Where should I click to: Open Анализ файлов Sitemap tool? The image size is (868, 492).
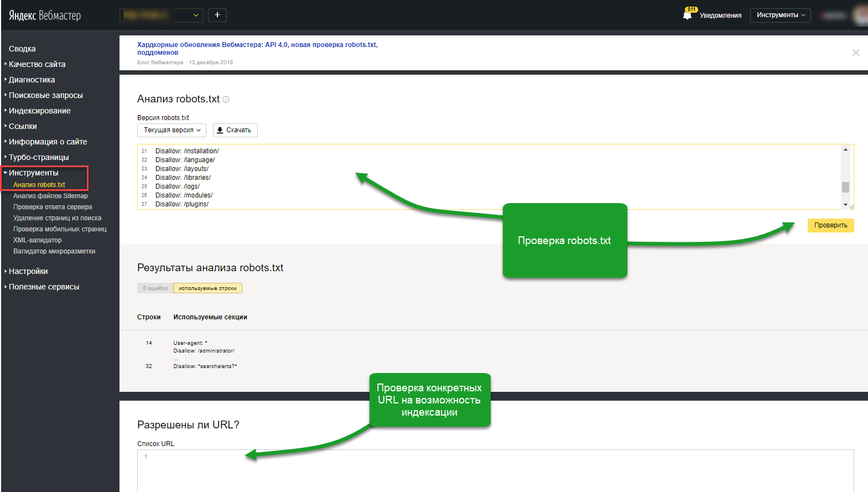pos(50,196)
